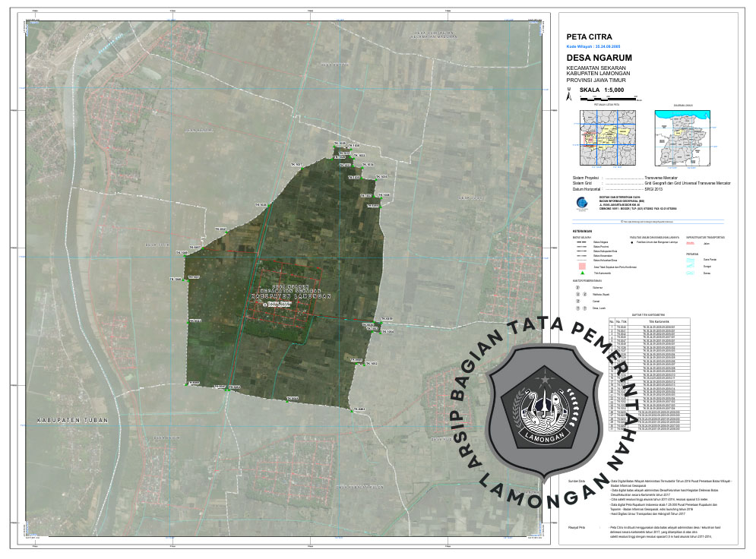Click the KETERANGAN legend heading
The image size is (756, 559).
pos(584,232)
